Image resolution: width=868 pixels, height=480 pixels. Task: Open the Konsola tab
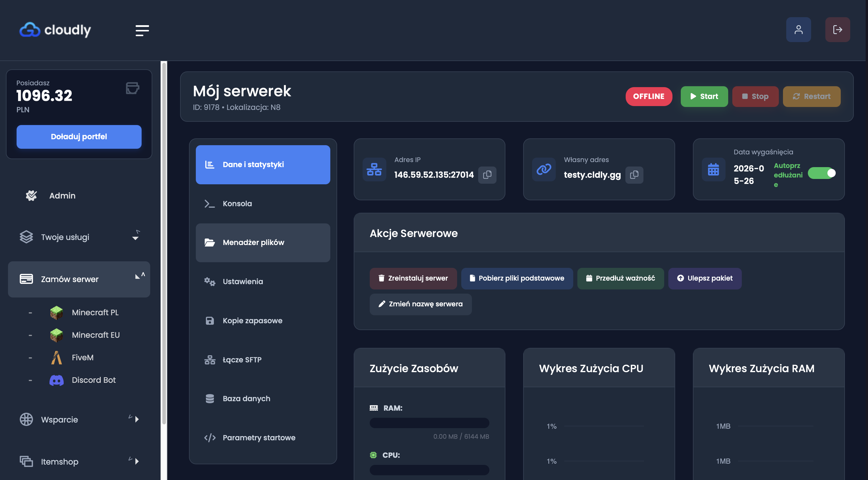coord(237,204)
